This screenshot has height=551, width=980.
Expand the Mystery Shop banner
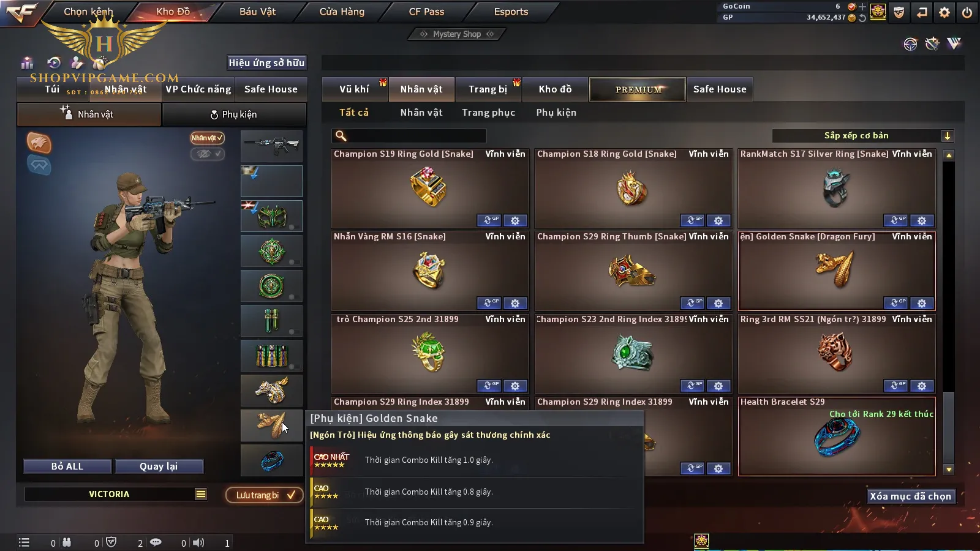(457, 34)
